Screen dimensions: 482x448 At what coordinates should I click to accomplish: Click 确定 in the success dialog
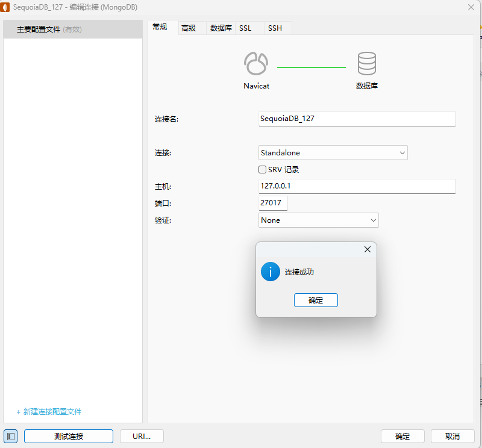[x=316, y=300]
